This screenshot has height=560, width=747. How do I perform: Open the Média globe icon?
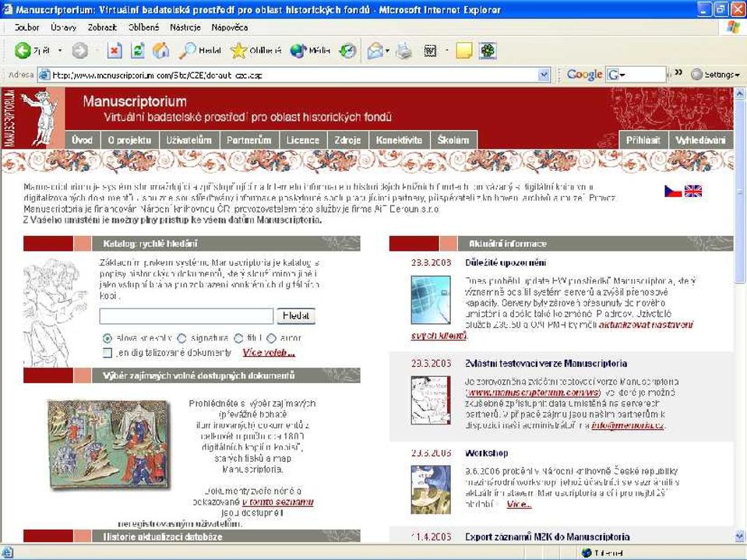[x=310, y=51]
